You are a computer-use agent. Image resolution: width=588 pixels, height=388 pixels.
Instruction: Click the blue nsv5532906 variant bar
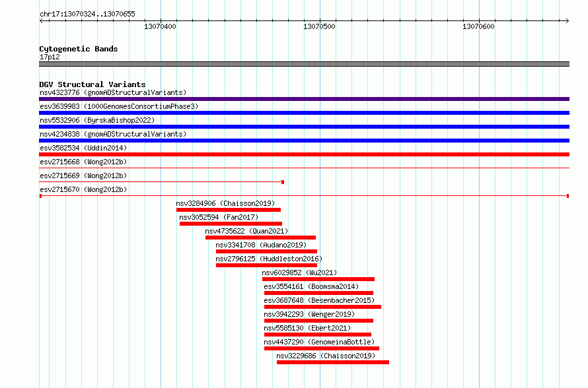point(304,127)
